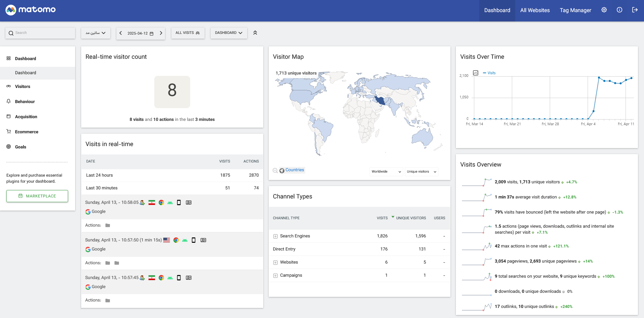Viewport: 644px width, 318px height.
Task: Open the site selector dropdown
Action: 96,33
